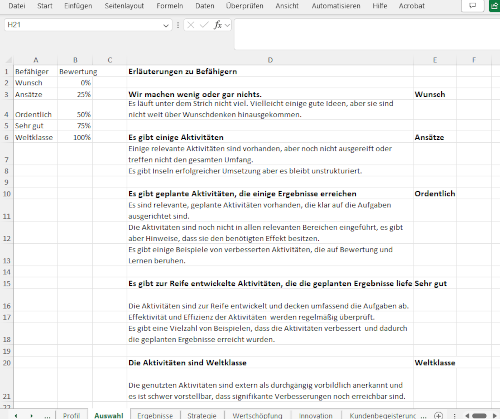
Task: Open the Hilfe ribbon tab
Action: click(x=380, y=6)
